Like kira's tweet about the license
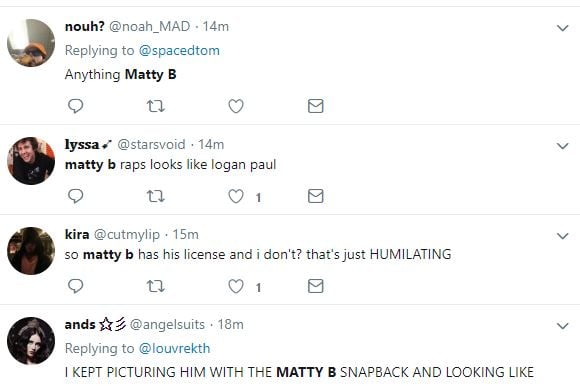The image size is (580, 386). tap(236, 286)
